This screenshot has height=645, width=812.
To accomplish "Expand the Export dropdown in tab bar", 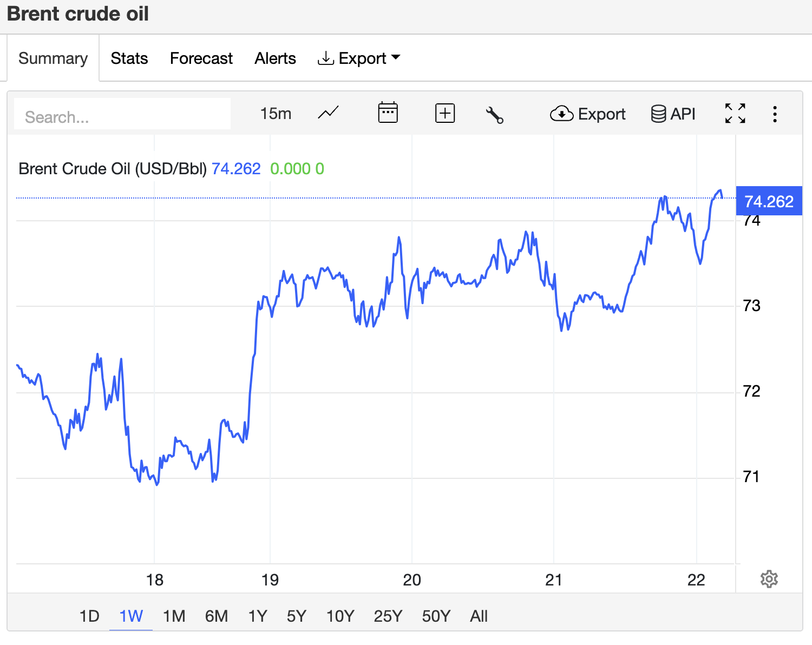I will (358, 58).
